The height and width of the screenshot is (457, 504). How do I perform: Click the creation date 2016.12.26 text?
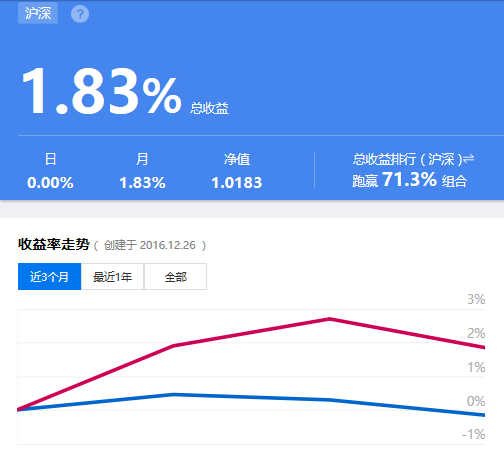[168, 245]
